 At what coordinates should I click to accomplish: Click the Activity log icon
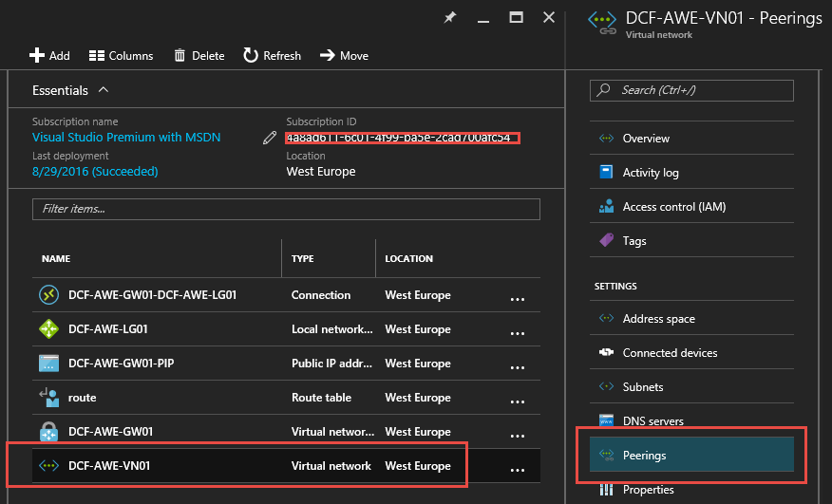(x=606, y=172)
